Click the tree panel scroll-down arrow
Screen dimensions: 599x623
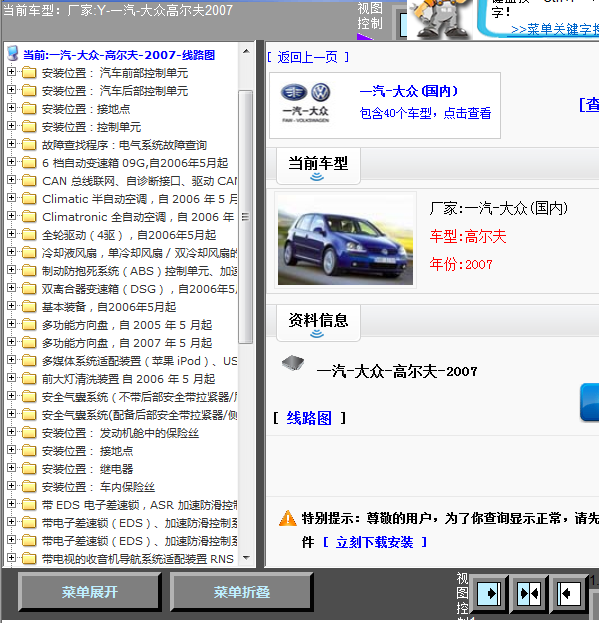coord(246,558)
